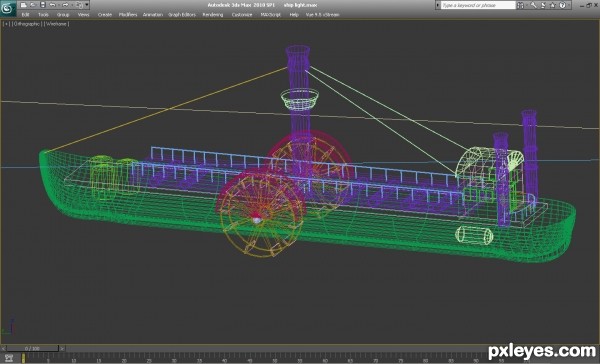Open the Graph Editors menu
This screenshot has width=600, height=364.
point(182,15)
